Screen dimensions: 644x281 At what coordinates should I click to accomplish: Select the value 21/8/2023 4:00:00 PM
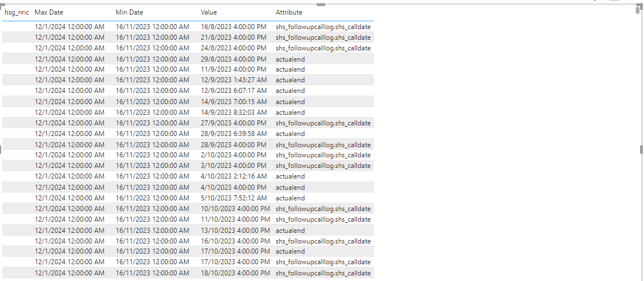click(x=233, y=38)
